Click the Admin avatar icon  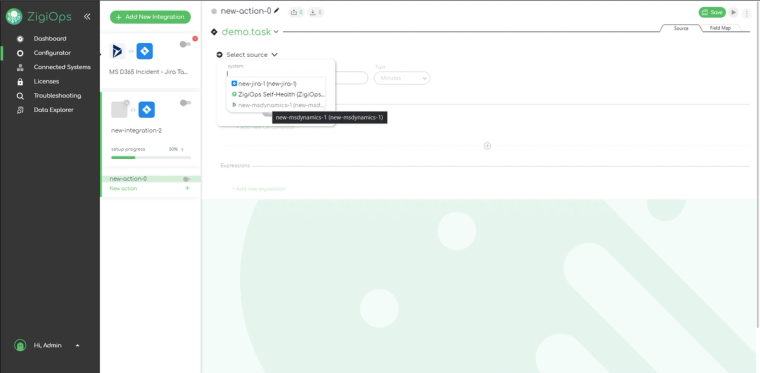(20, 345)
